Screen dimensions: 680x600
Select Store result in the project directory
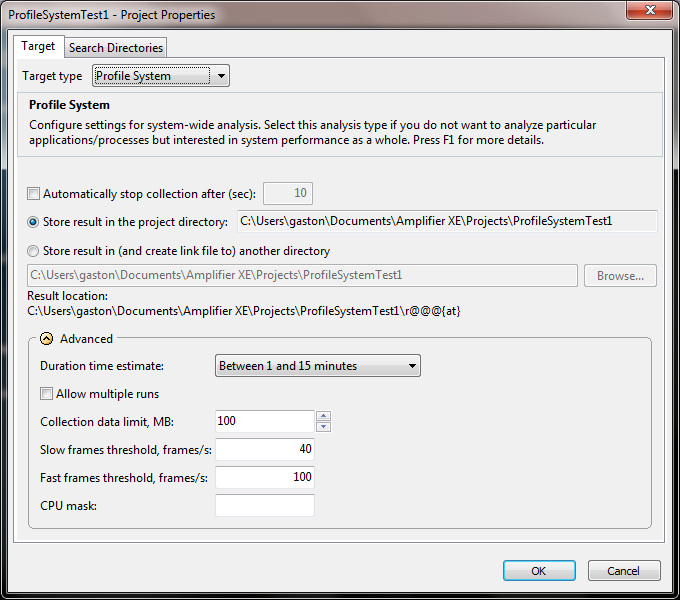pyautogui.click(x=33, y=222)
